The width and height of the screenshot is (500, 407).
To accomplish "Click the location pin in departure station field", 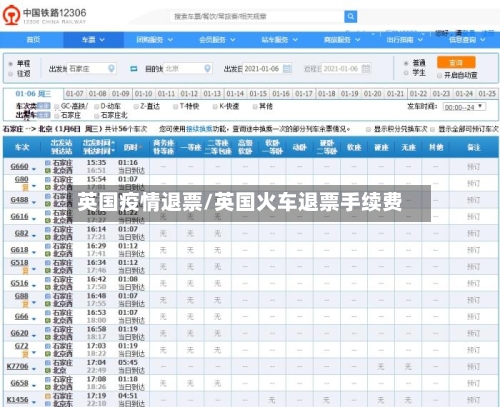I will pos(111,69).
